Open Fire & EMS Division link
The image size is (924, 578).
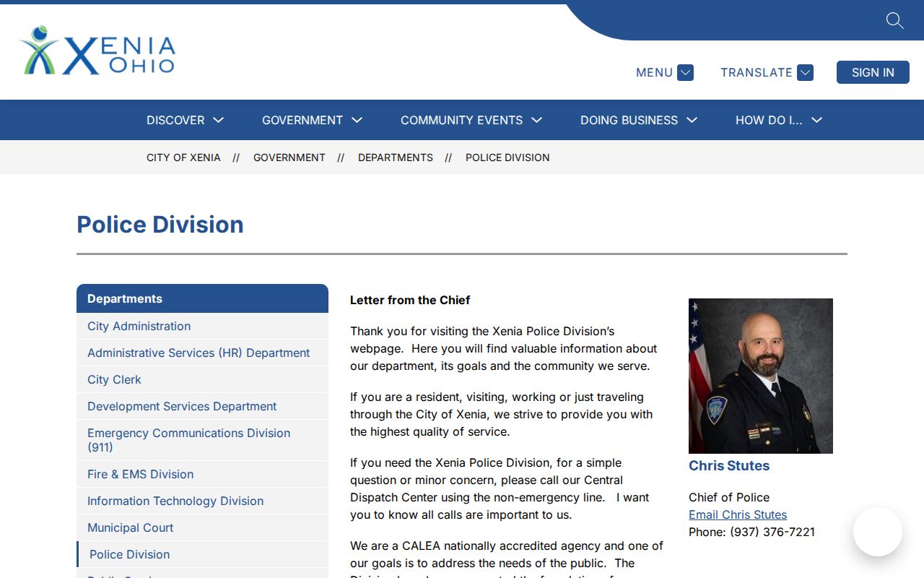click(x=202, y=475)
